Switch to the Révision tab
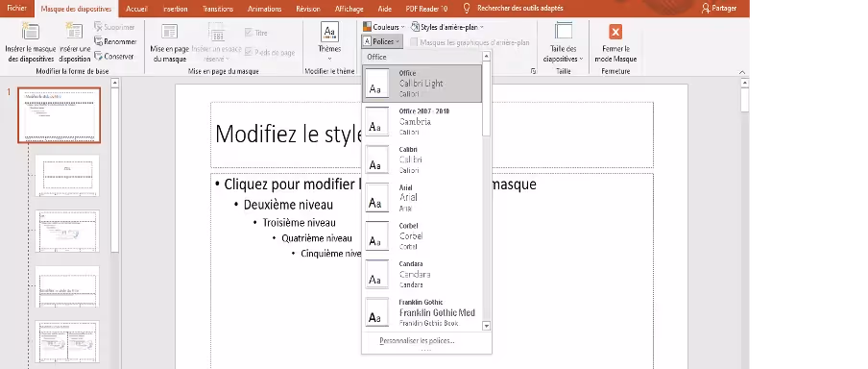This screenshot has width=868, height=369. click(308, 9)
